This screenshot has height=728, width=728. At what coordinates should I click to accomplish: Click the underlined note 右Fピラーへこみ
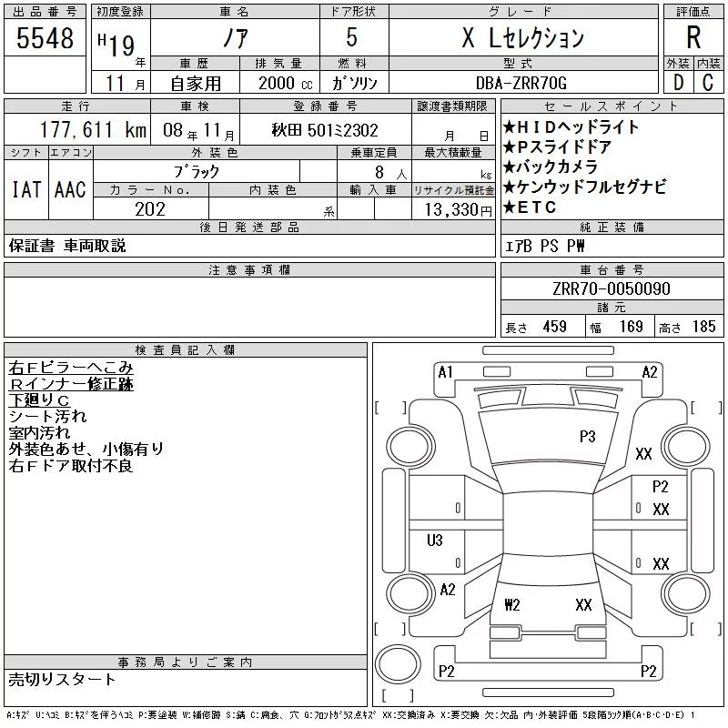(71, 368)
